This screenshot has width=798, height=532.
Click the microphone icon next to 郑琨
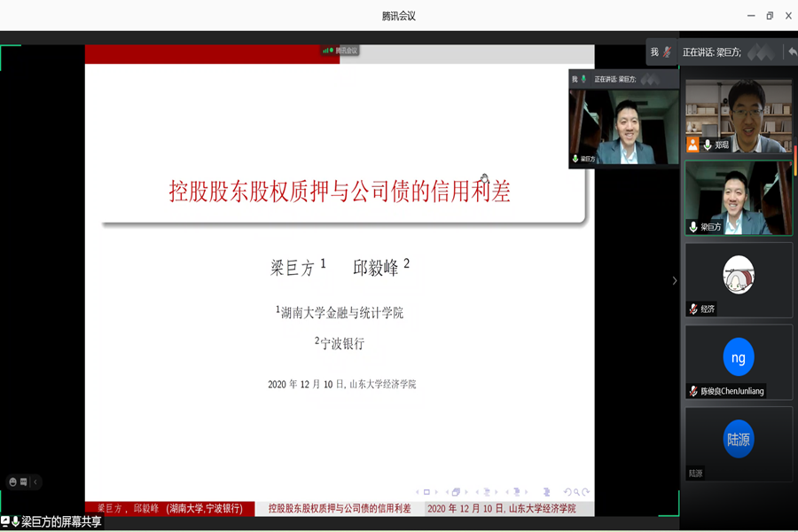pyautogui.click(x=707, y=145)
